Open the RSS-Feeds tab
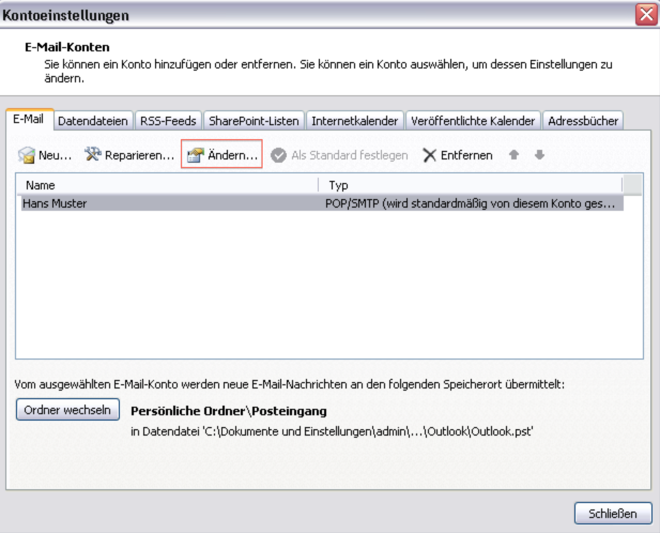This screenshot has height=533, width=660. tap(167, 121)
